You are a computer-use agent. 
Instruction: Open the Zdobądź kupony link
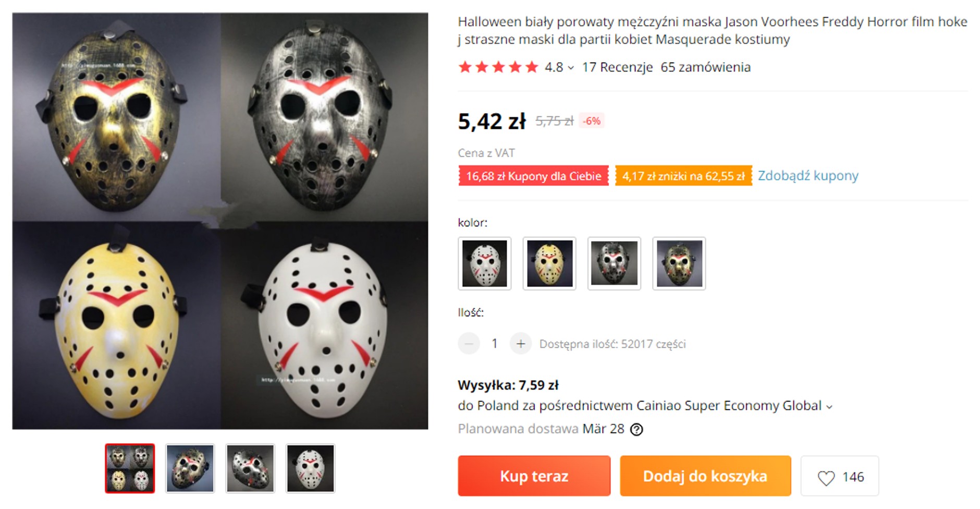coord(807,176)
